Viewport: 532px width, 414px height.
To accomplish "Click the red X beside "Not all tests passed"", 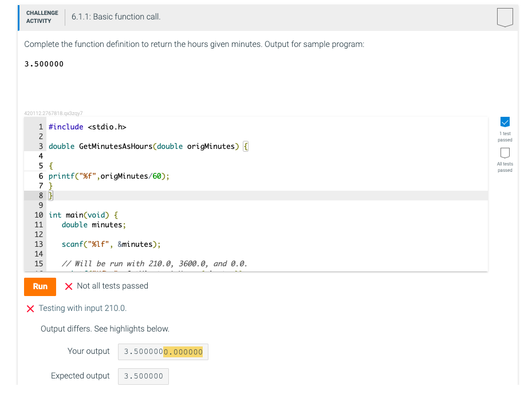I will [x=70, y=286].
